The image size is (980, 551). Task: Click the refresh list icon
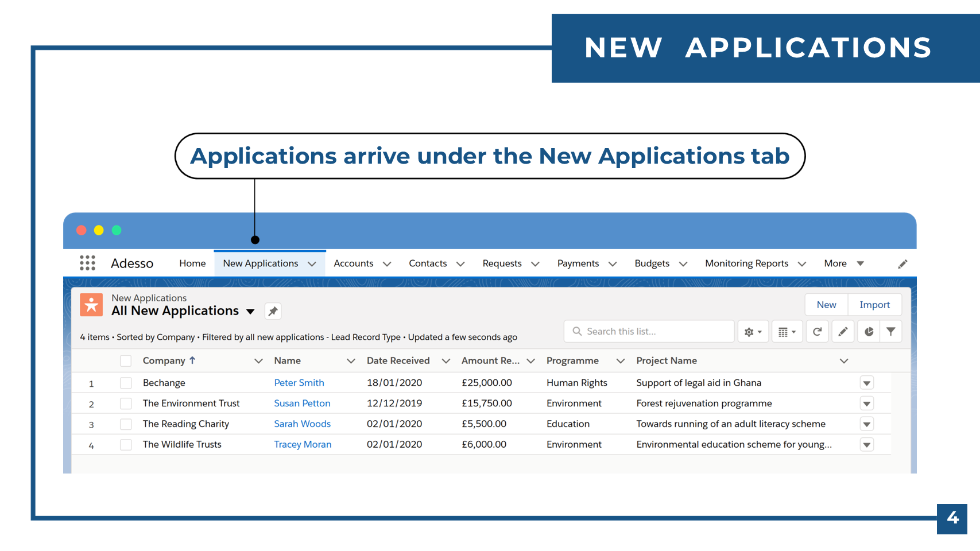[x=817, y=332]
